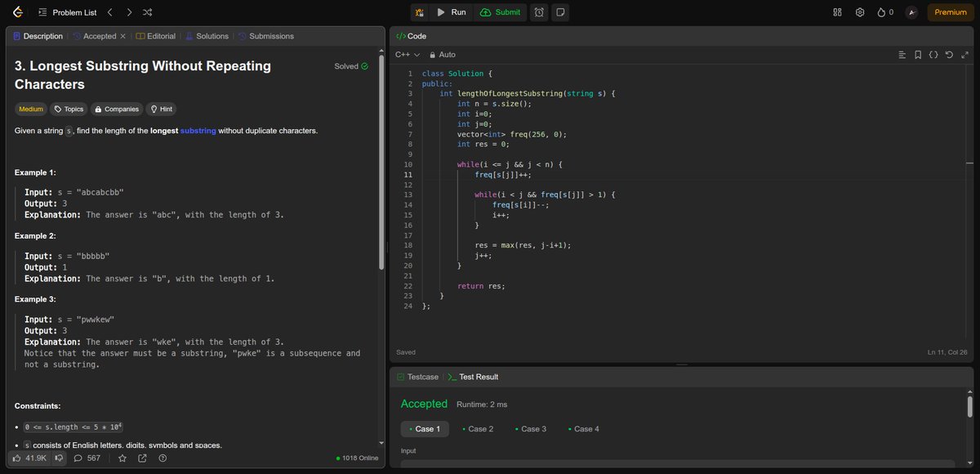This screenshot has height=474, width=980.
Task: Open settings gear icon
Action: coord(860,12)
